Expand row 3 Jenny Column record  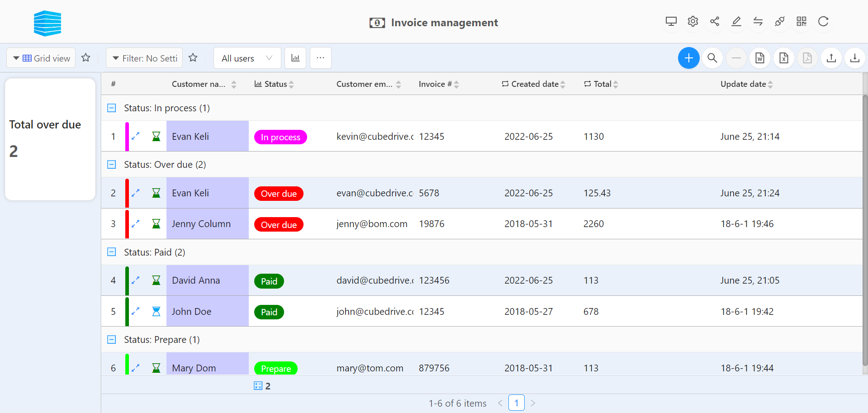[135, 223]
